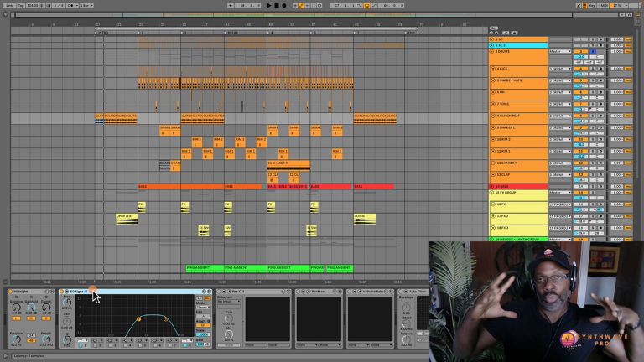This screenshot has width=644, height=362.
Task: Jump to previous locator arrow
Action: 491,33
